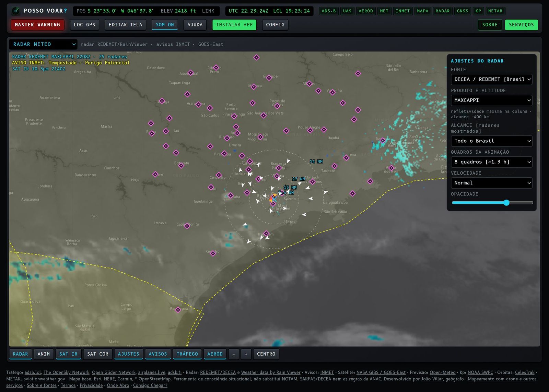Screen dimensions: 549x392
Task: Open the Normal speed dropdown
Action: coord(491,183)
